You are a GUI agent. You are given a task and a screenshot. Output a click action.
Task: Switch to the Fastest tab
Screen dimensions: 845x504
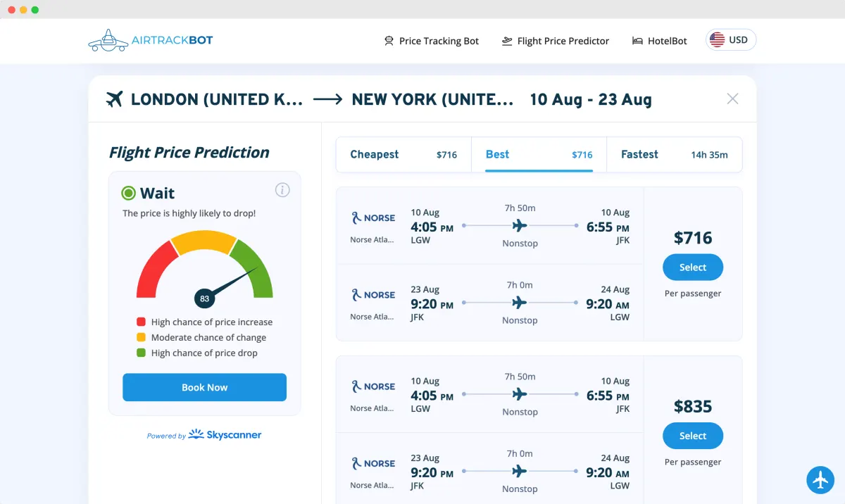coord(674,155)
